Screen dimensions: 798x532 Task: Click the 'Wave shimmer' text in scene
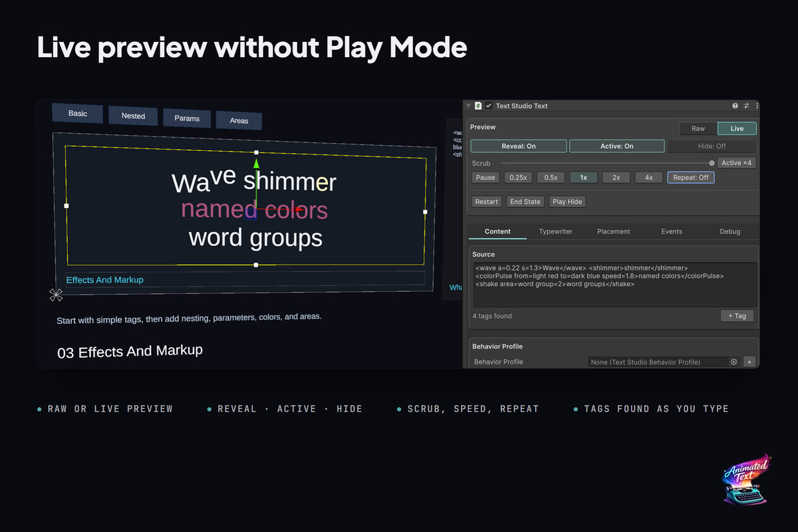pos(254,181)
